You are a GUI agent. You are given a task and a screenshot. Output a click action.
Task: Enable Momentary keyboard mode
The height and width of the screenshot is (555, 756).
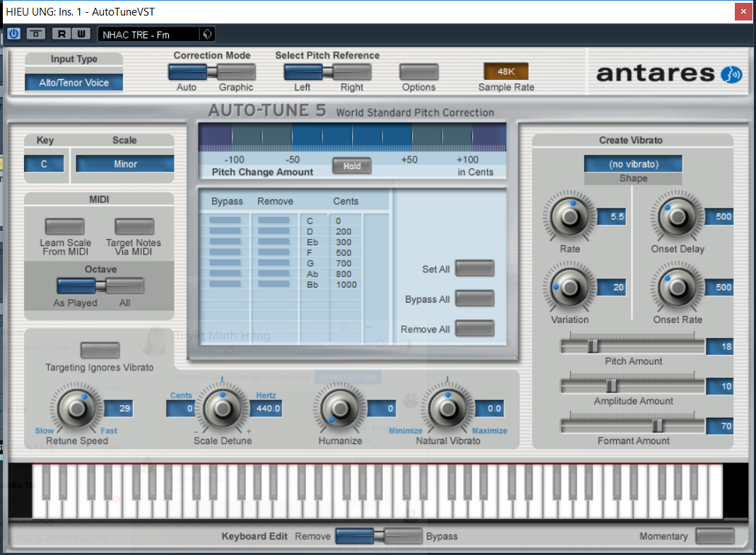715,536
